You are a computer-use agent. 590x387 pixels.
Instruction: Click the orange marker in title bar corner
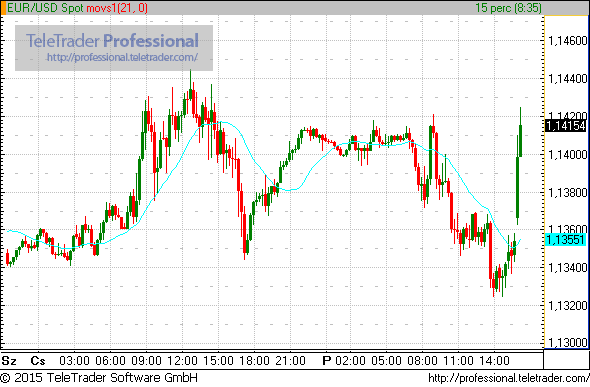[x=3, y=8]
